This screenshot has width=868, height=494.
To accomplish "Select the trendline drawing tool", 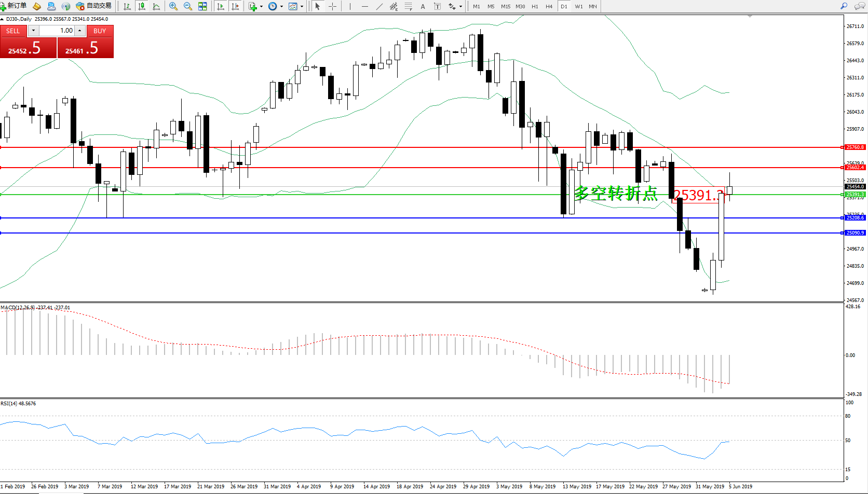I will coord(379,6).
